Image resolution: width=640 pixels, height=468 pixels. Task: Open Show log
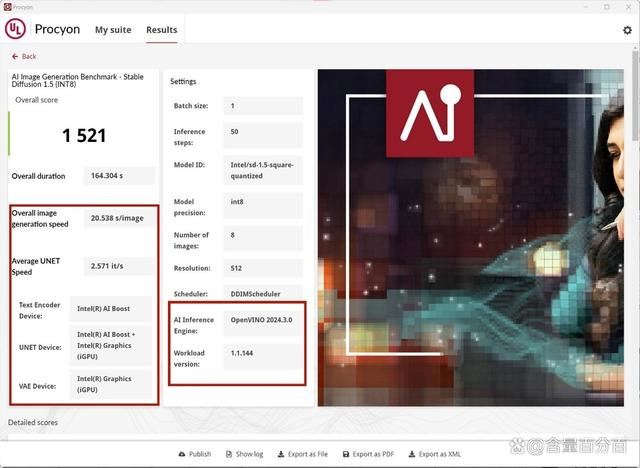point(245,454)
